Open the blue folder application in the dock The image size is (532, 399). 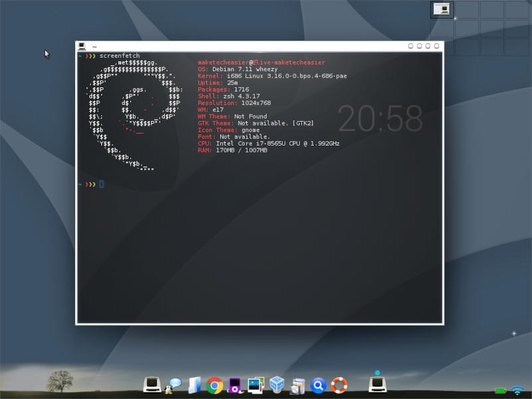(193, 384)
